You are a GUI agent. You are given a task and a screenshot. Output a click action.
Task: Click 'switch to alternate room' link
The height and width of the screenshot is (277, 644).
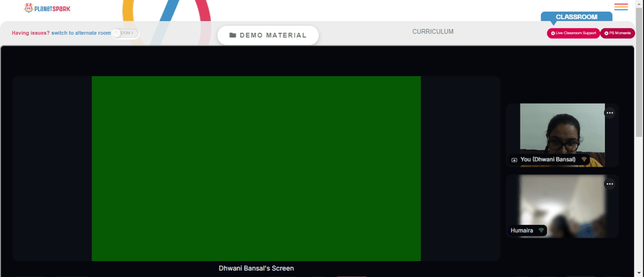pyautogui.click(x=81, y=33)
